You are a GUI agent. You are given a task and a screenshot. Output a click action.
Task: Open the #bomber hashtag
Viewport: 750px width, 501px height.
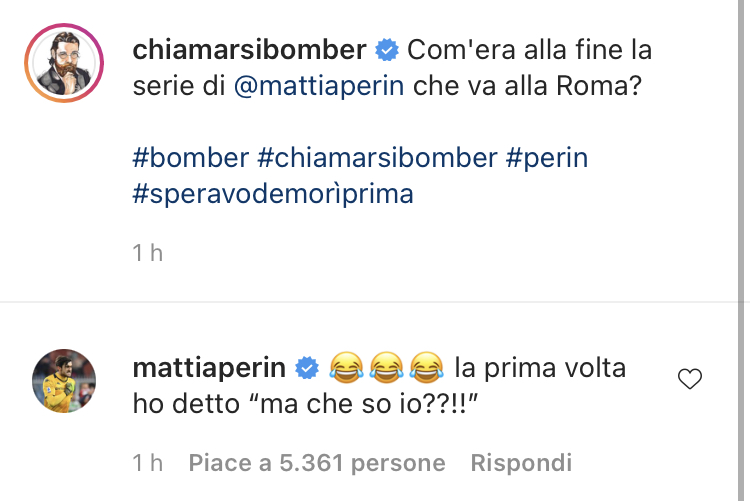190,158
